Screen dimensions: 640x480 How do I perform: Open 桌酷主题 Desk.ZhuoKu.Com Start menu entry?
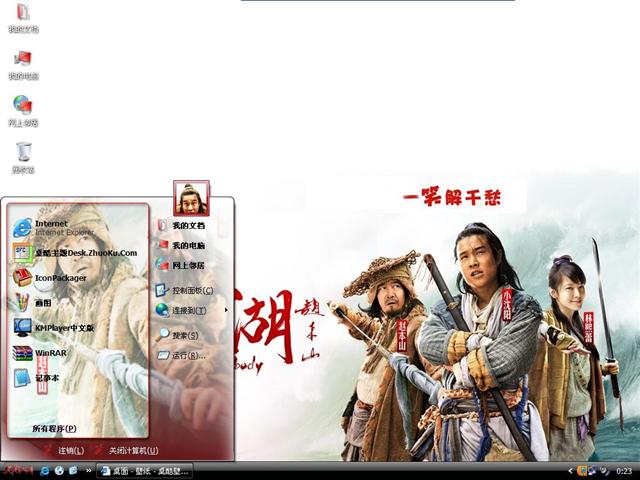75,253
